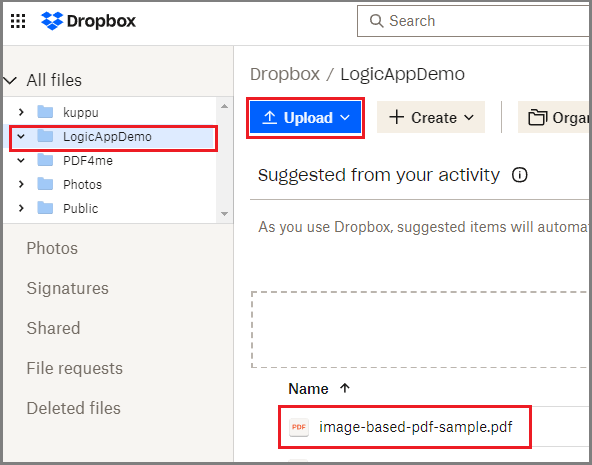Image resolution: width=592 pixels, height=465 pixels.
Task: Collapse the All files section chevron
Action: coord(10,80)
